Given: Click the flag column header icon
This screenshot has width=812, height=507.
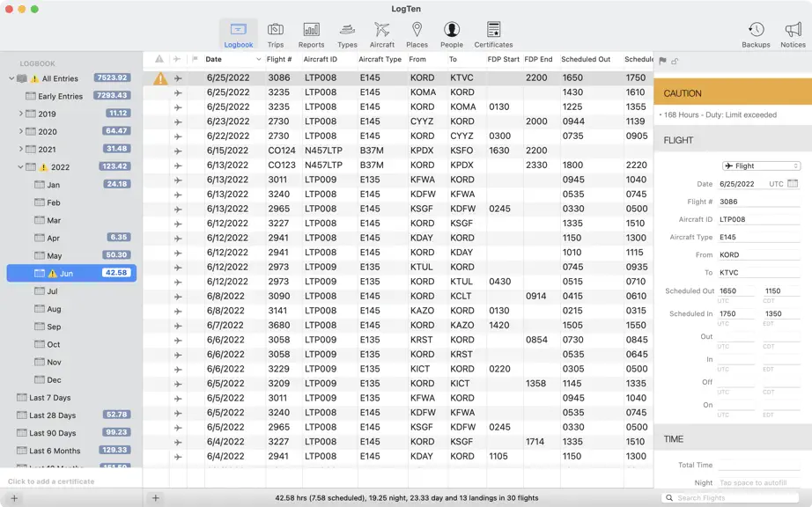Looking at the screenshot, I should pos(195,59).
